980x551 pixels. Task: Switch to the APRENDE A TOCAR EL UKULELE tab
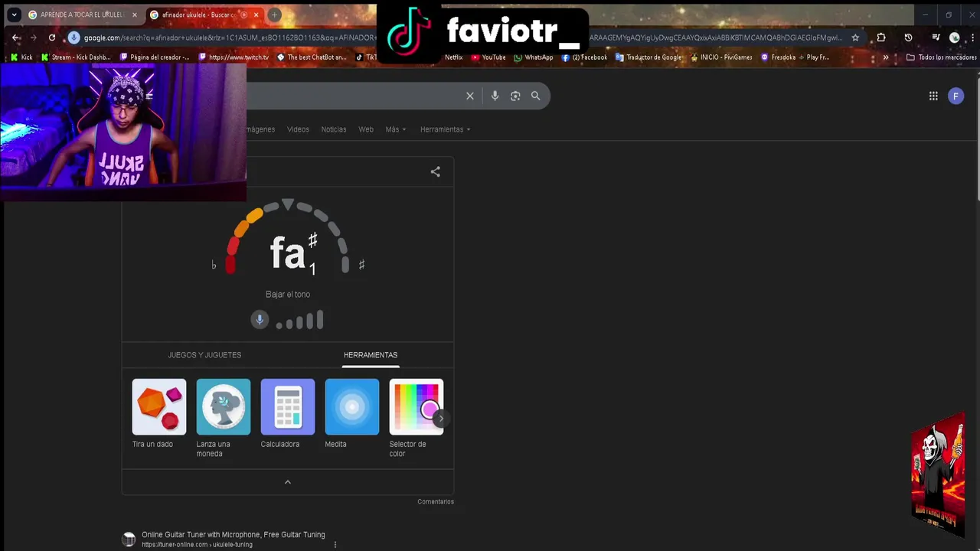point(80,15)
